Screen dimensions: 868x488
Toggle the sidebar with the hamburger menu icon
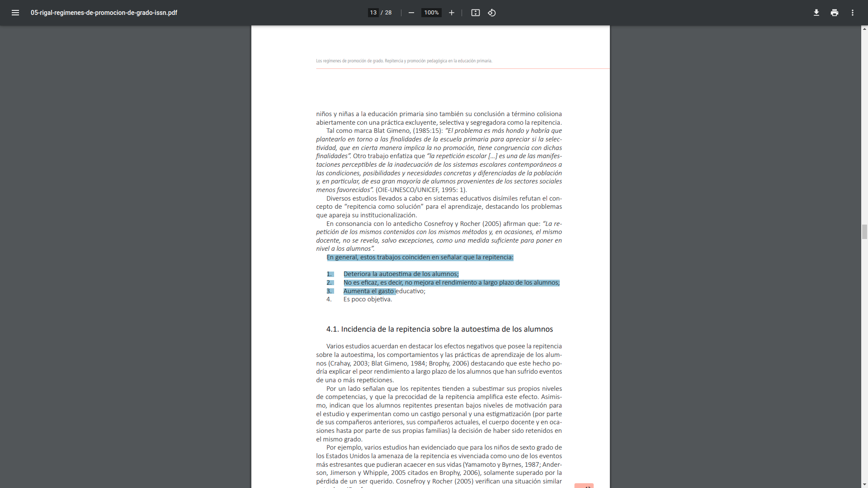(x=15, y=13)
